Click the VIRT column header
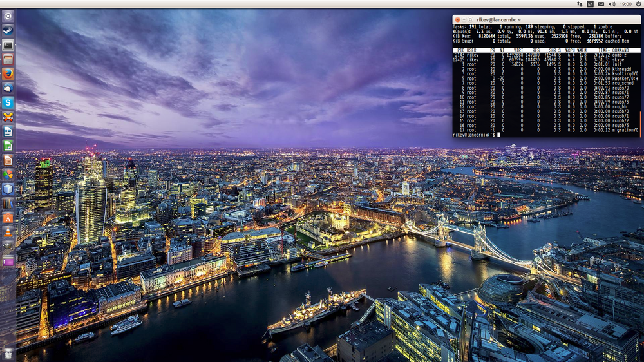644x362 pixels. click(518, 50)
